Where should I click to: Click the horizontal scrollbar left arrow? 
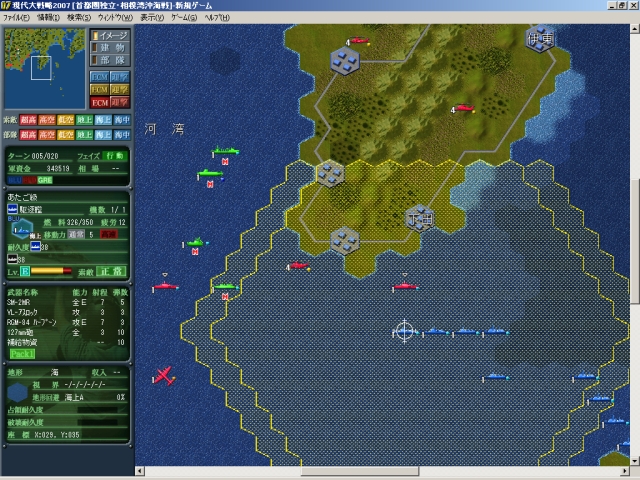point(140,471)
